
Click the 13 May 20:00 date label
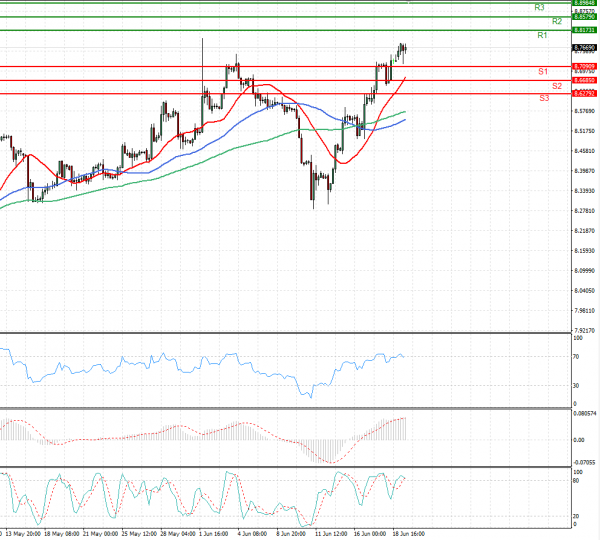24,533
